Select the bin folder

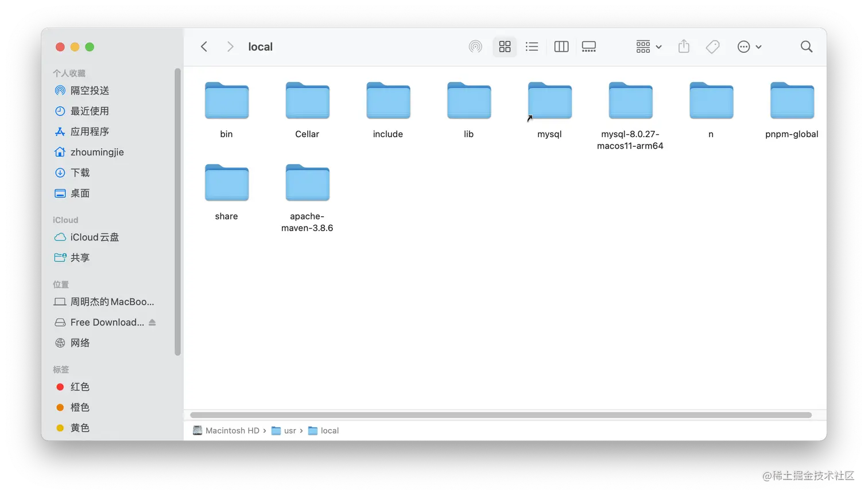(227, 110)
